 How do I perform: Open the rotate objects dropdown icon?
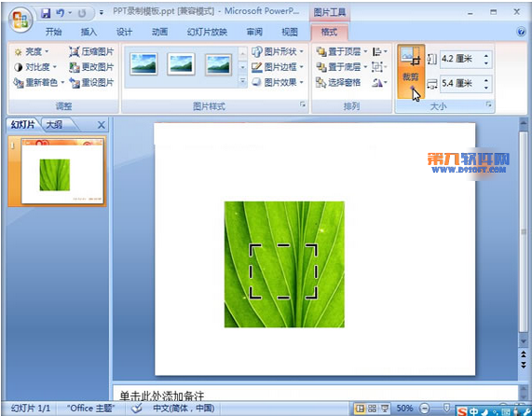pos(379,82)
